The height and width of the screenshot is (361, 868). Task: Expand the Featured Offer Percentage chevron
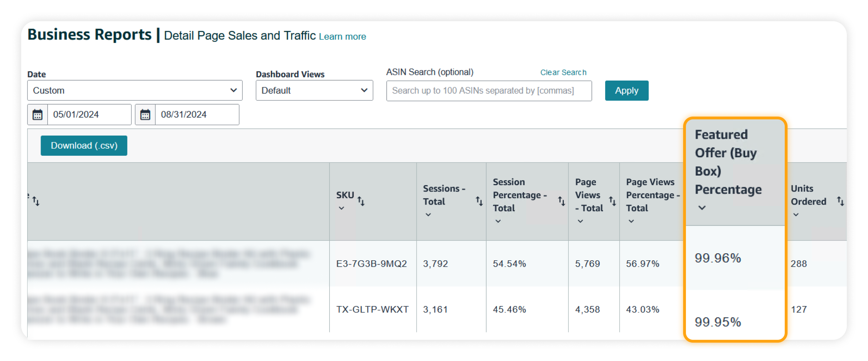tap(701, 208)
